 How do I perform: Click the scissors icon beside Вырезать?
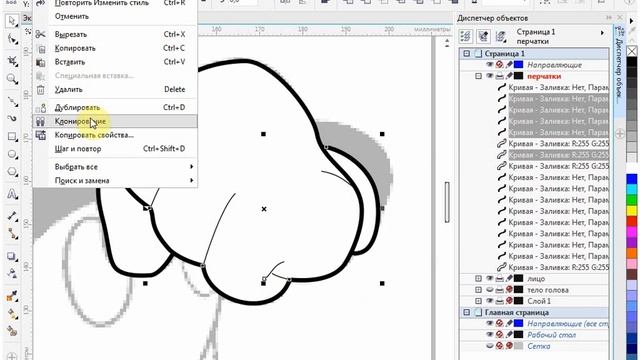point(40,34)
